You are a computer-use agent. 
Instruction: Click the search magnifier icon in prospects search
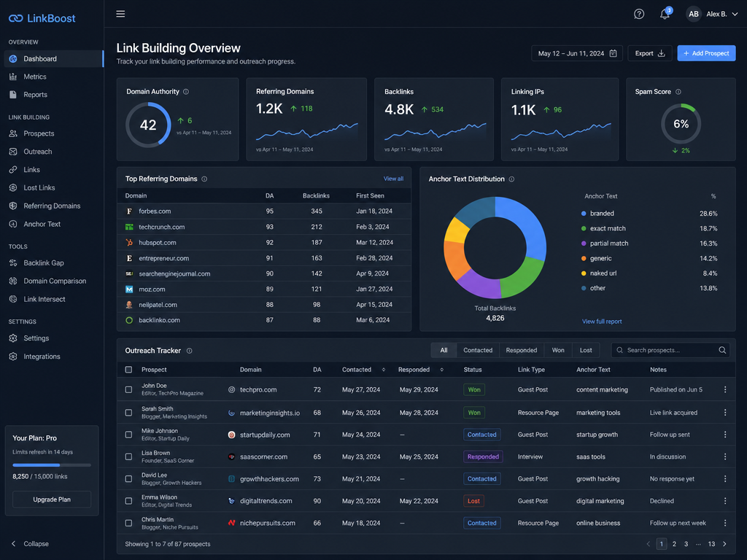click(722, 350)
